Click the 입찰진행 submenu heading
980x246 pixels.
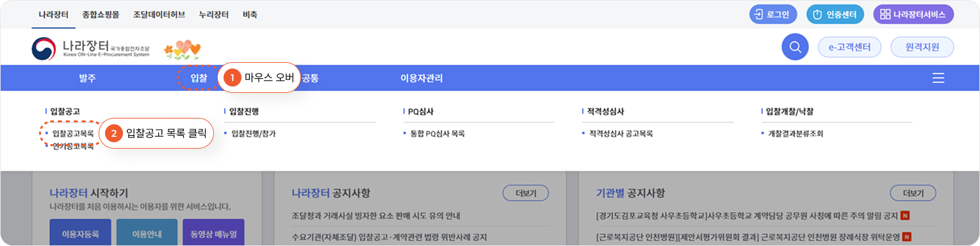pos(243,111)
